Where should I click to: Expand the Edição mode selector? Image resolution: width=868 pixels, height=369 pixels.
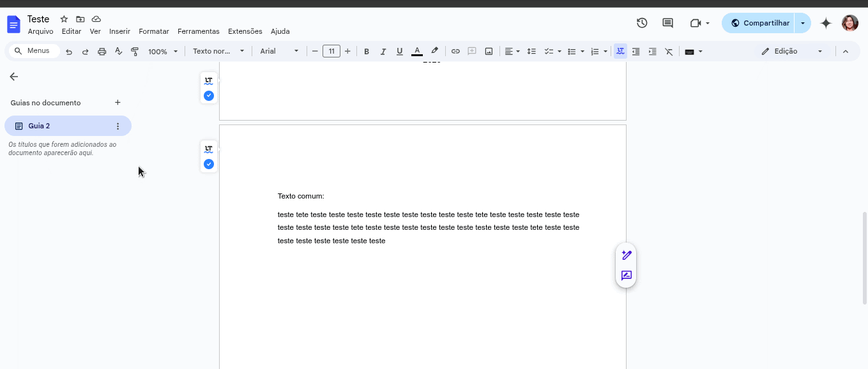point(821,51)
